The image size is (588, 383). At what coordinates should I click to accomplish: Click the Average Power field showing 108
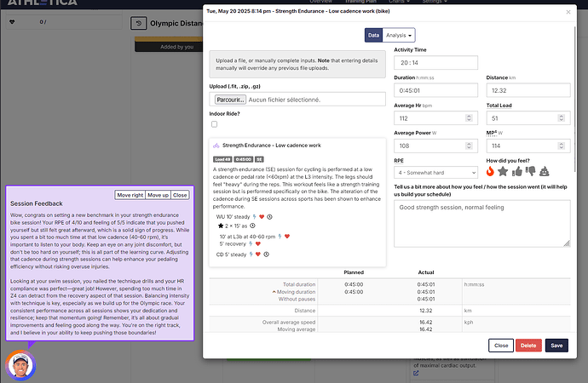tap(435, 146)
